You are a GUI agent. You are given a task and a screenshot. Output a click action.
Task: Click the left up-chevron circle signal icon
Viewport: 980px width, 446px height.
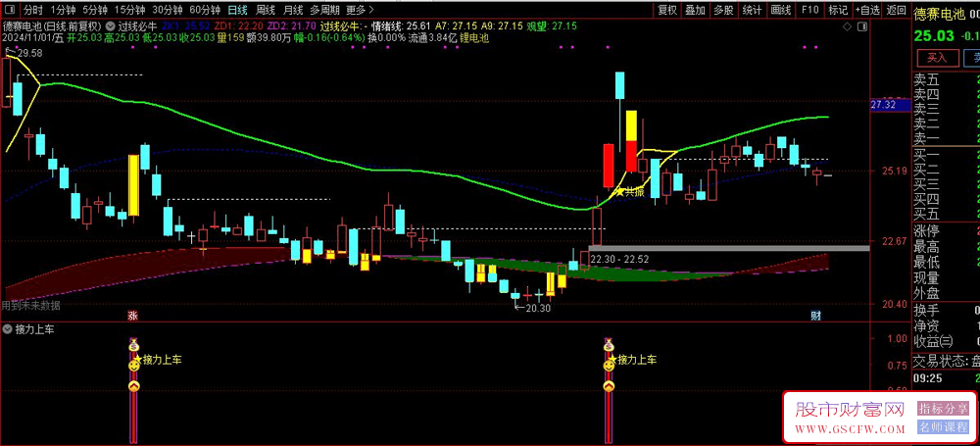pos(133,386)
